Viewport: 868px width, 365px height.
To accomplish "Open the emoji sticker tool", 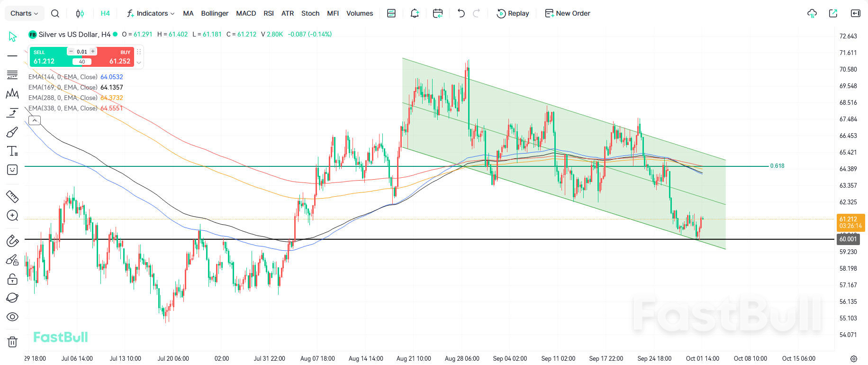I will click(13, 170).
